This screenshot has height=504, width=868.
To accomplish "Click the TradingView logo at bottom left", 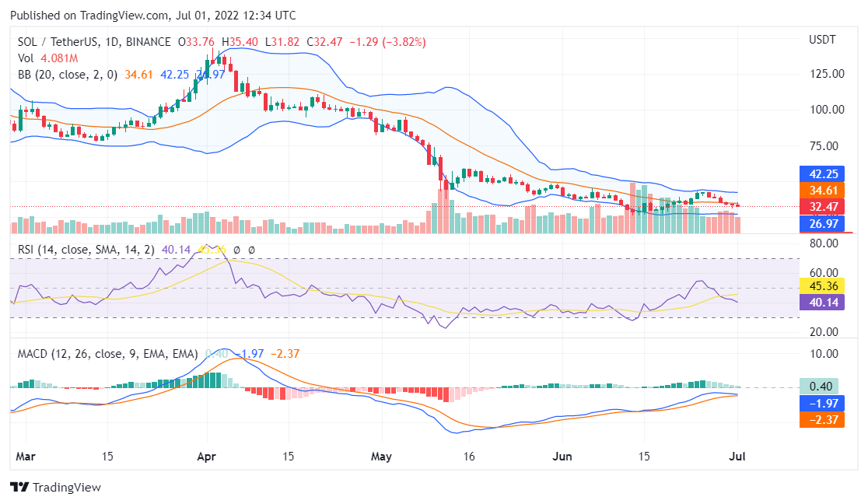I will (x=55, y=488).
